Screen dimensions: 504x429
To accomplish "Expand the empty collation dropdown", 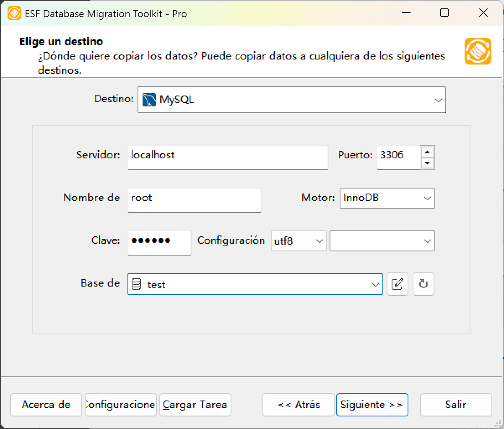I will 427,241.
